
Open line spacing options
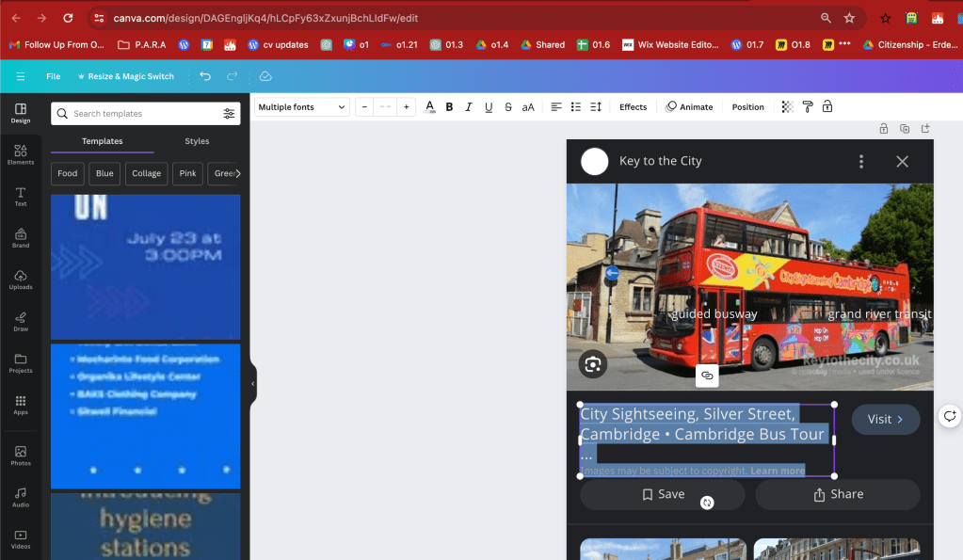point(596,107)
